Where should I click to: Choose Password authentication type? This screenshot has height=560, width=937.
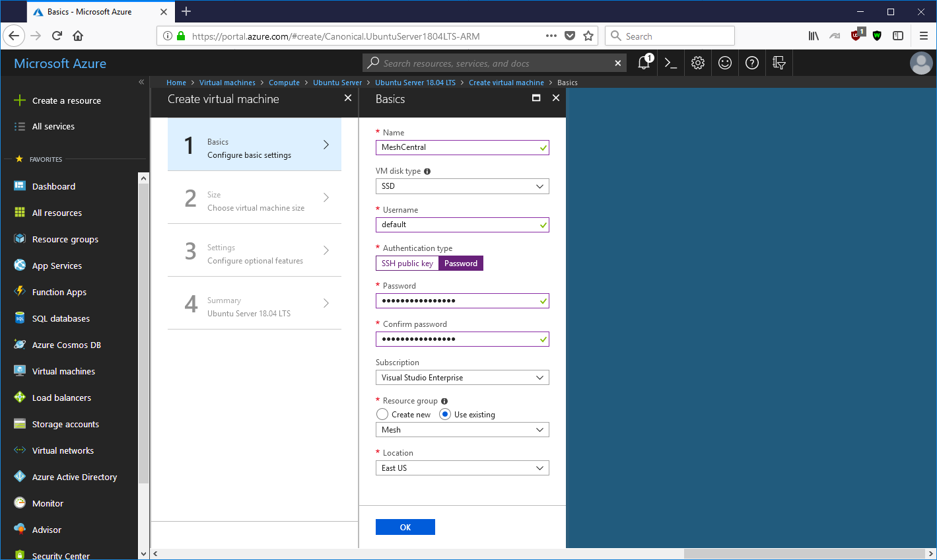461,263
